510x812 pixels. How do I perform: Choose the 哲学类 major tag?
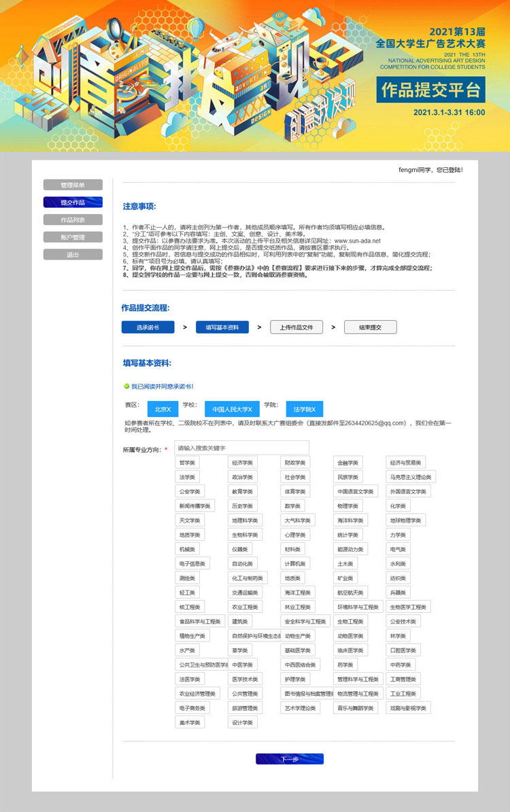188,463
